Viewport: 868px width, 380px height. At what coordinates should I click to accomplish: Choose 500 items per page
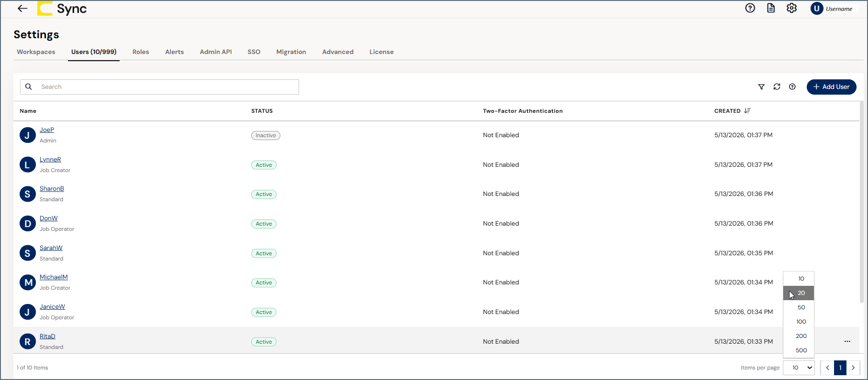tap(799, 350)
